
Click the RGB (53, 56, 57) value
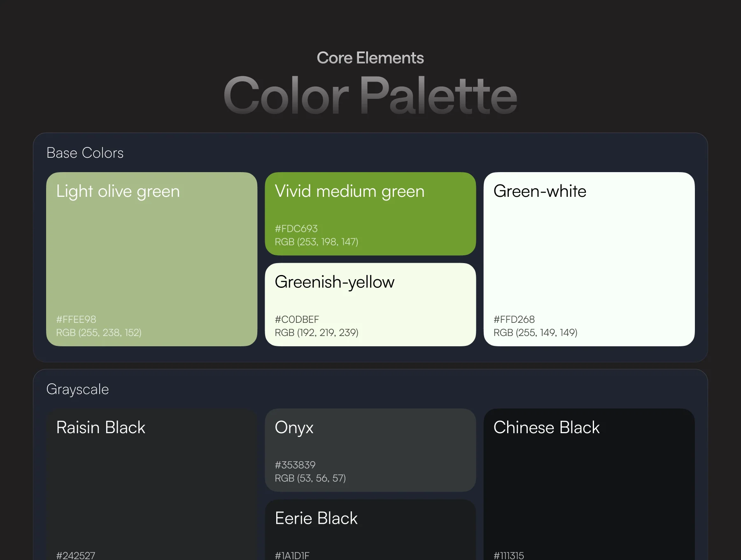pos(310,478)
